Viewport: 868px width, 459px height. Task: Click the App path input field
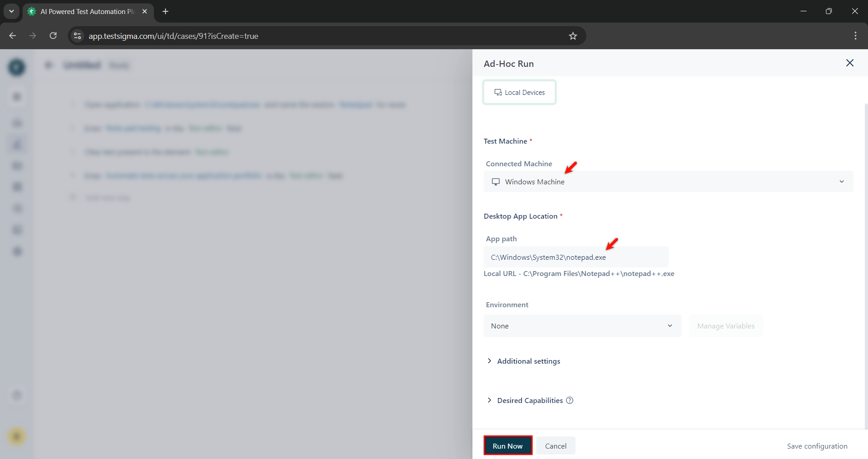[x=576, y=257]
